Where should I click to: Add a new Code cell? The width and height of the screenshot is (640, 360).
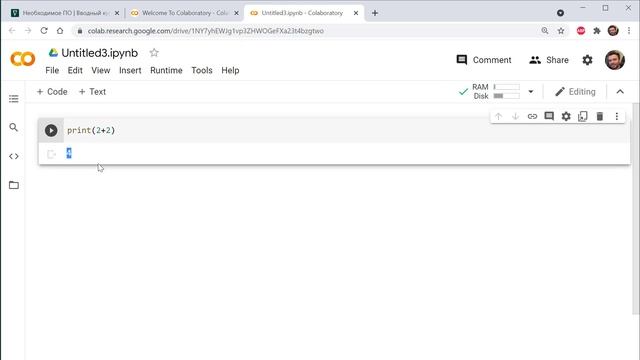click(52, 92)
